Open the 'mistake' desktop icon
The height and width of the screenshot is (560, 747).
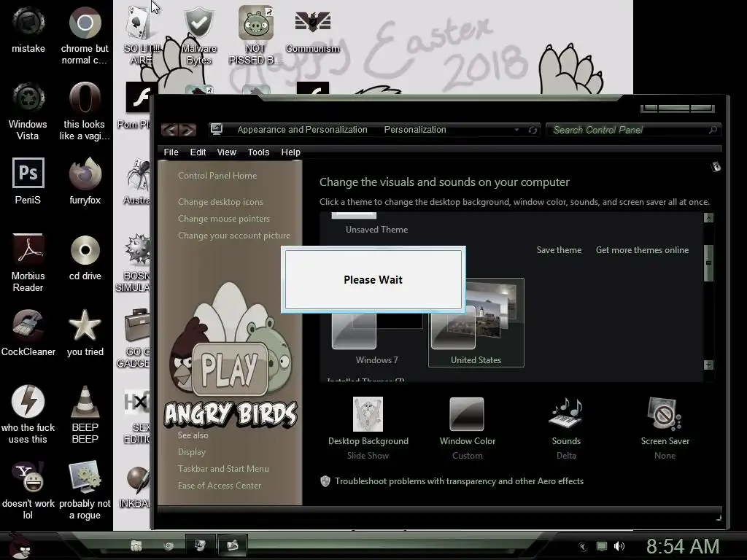point(28,29)
